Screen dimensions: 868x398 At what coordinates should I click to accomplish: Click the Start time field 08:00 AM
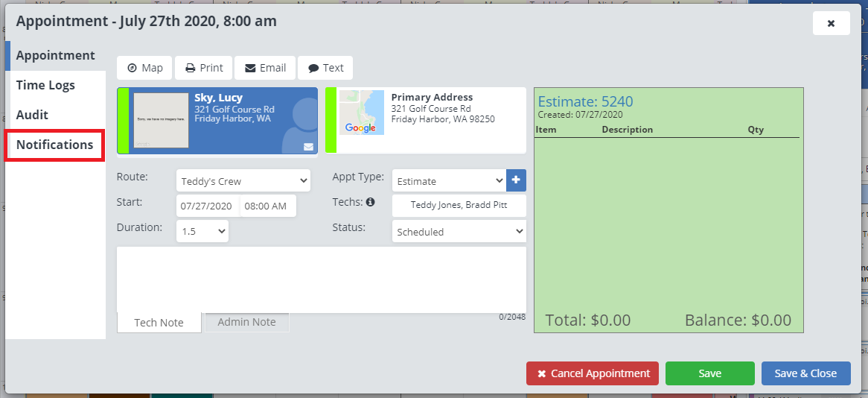268,206
